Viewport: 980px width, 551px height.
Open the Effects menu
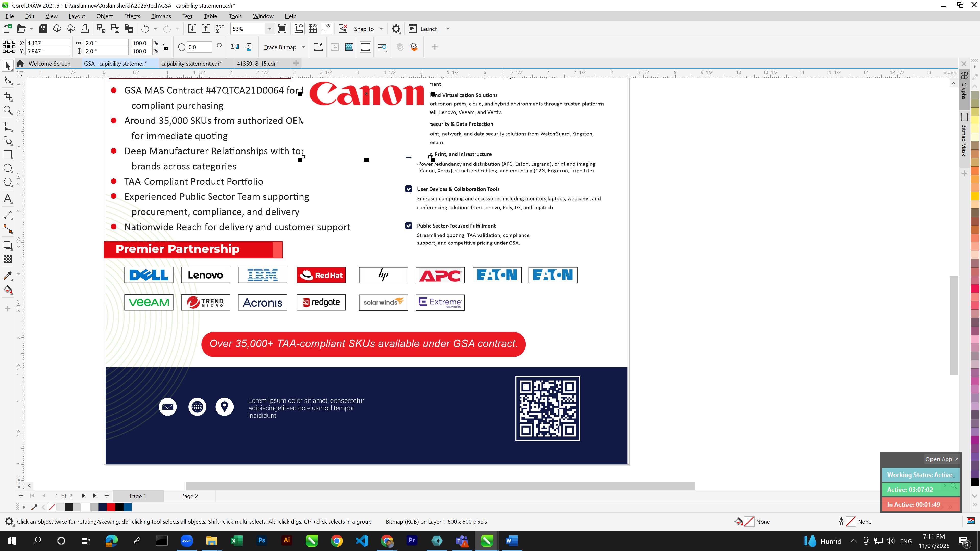coord(132,16)
